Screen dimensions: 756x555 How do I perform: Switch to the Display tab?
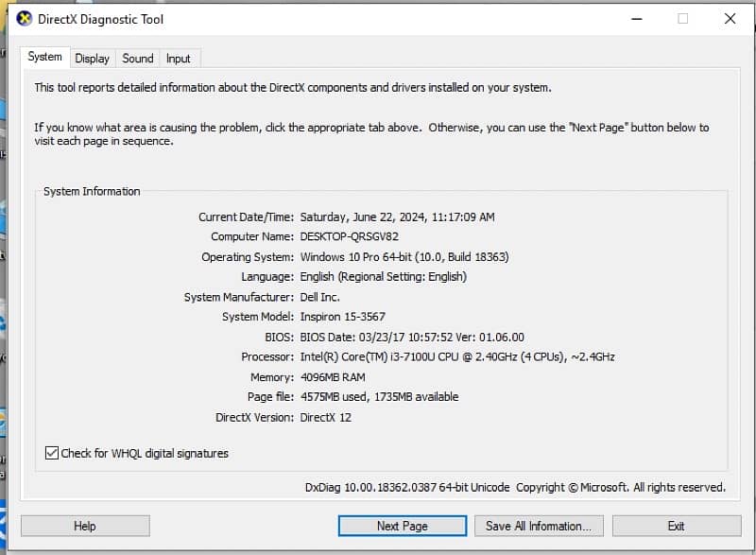(92, 59)
